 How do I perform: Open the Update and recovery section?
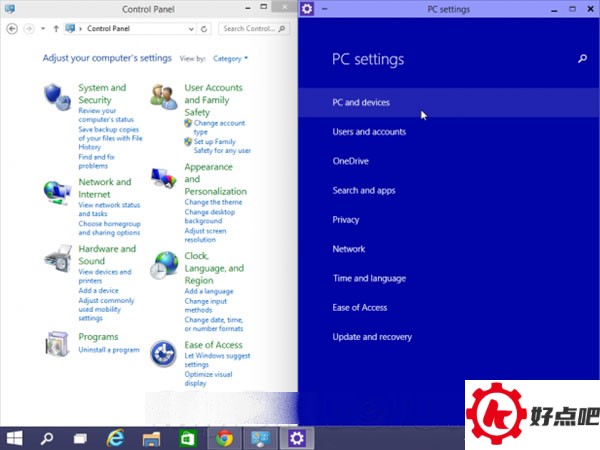[372, 337]
